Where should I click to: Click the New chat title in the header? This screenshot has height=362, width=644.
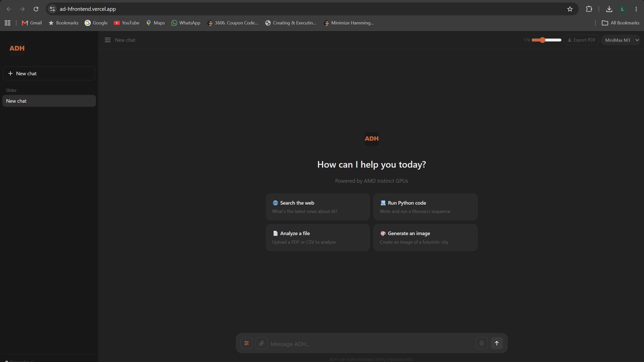[125, 40]
